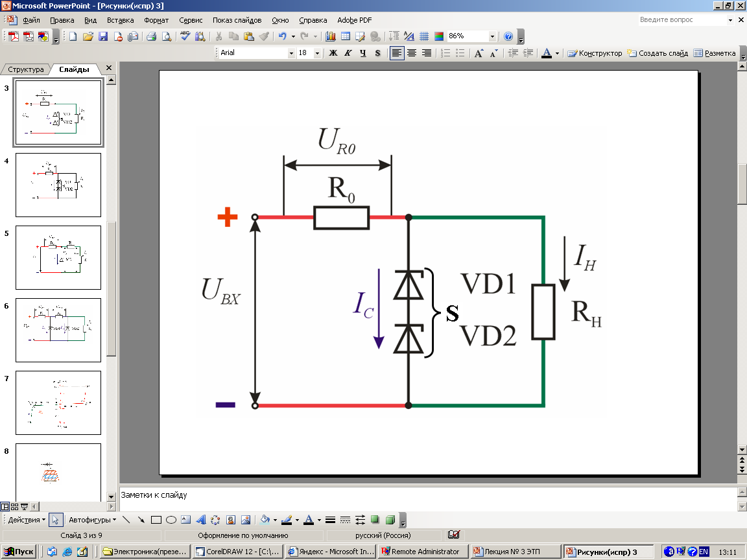Open the Fill Color dropdown arrow on drawing toolbar
Screen dimensions: 747x560
[275, 520]
